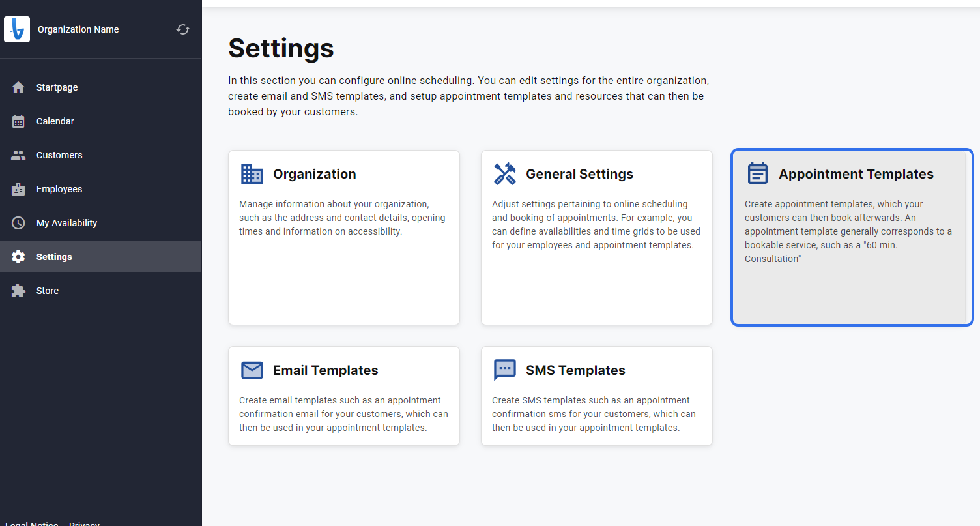
Task: Click the Customers people icon
Action: click(18, 155)
